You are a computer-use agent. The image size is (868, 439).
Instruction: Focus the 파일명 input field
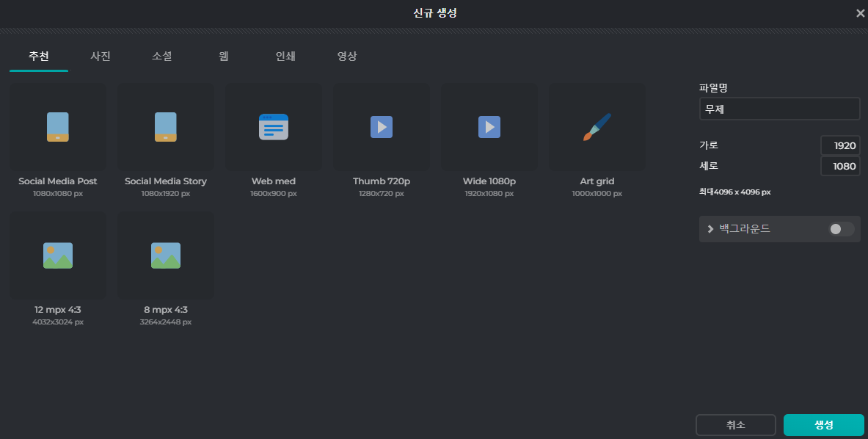click(779, 109)
